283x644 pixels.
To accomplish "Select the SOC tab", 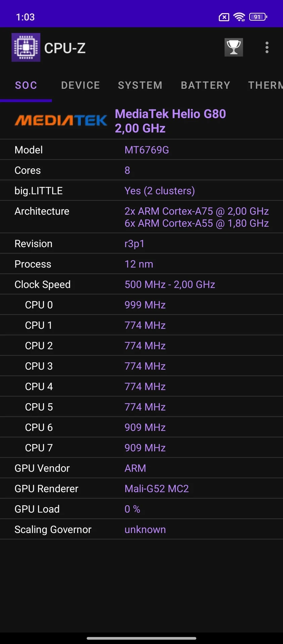I will tap(26, 85).
